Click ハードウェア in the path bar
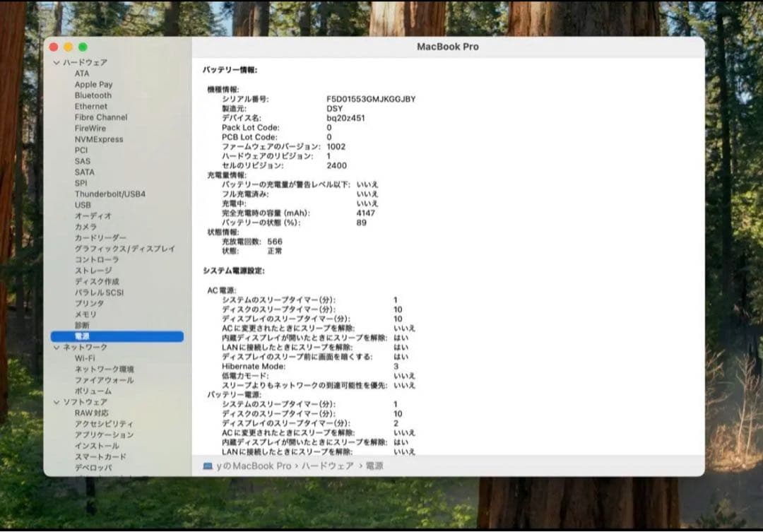The width and height of the screenshot is (763, 532). coord(327,466)
